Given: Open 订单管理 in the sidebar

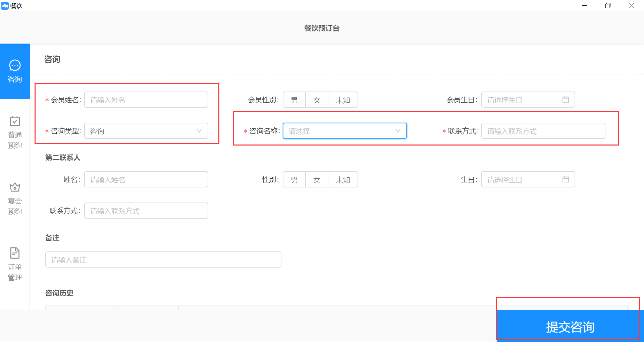Looking at the screenshot, I should coord(15,264).
